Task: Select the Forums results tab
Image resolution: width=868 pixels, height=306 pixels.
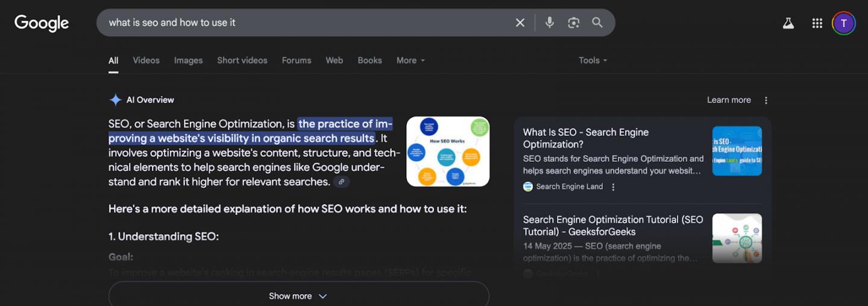Action: pos(297,60)
